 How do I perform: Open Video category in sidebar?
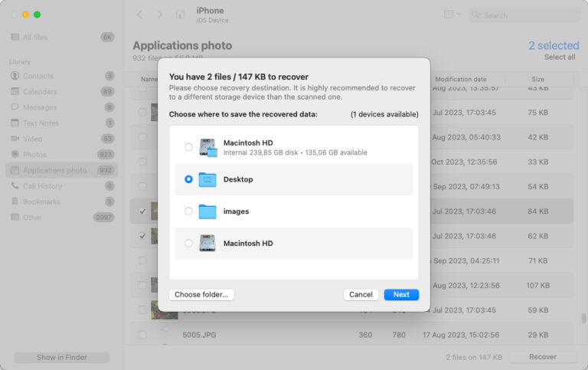pyautogui.click(x=62, y=139)
